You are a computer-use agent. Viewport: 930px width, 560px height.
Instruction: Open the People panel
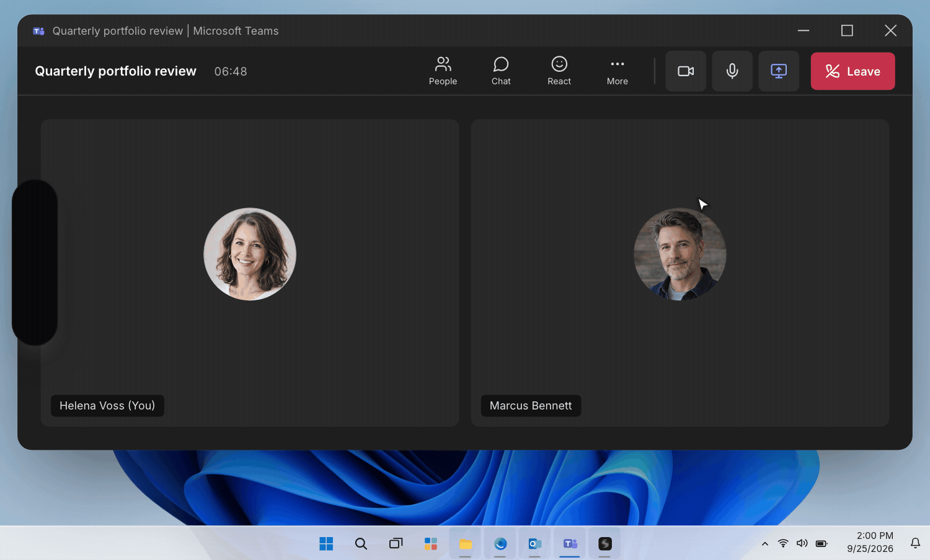tap(443, 71)
